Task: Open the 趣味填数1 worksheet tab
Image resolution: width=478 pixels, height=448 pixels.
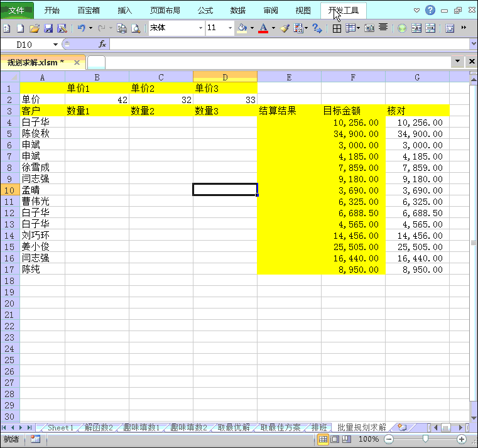Action: [x=141, y=427]
